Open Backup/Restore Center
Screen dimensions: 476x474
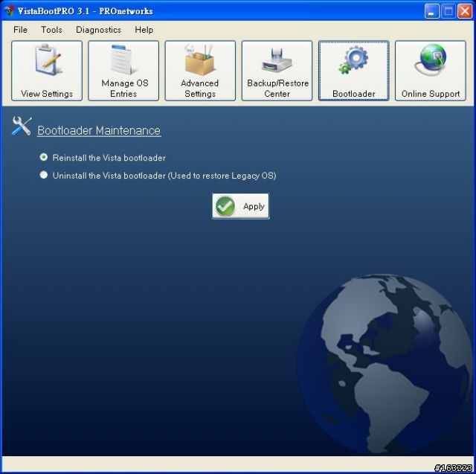pyautogui.click(x=277, y=71)
